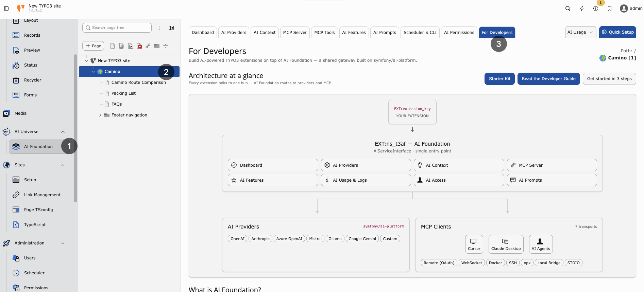Click the module menu vertical scrollbar
The height and width of the screenshot is (292, 644).
point(75,128)
